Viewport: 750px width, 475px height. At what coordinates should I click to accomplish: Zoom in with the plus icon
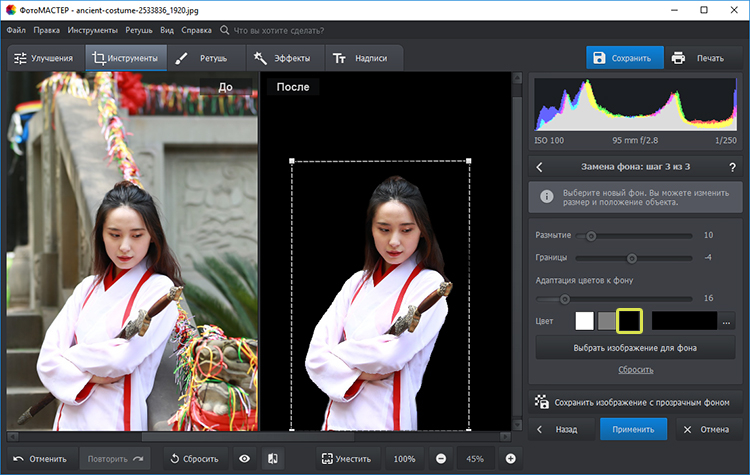tap(510, 459)
